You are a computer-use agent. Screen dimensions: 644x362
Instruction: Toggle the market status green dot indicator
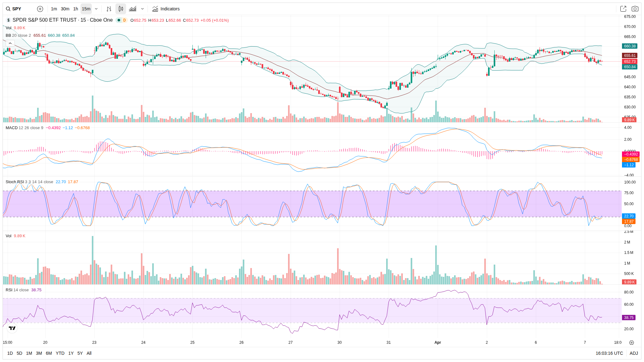coord(119,20)
